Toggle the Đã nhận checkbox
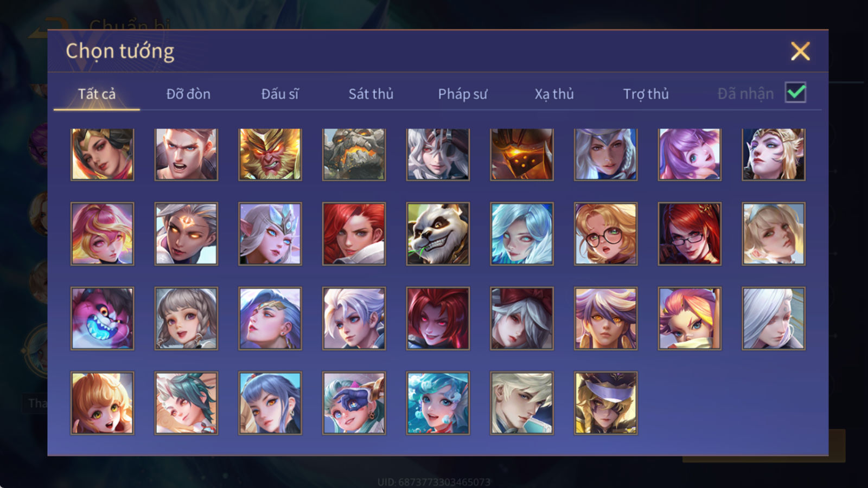The image size is (868, 488). [795, 93]
